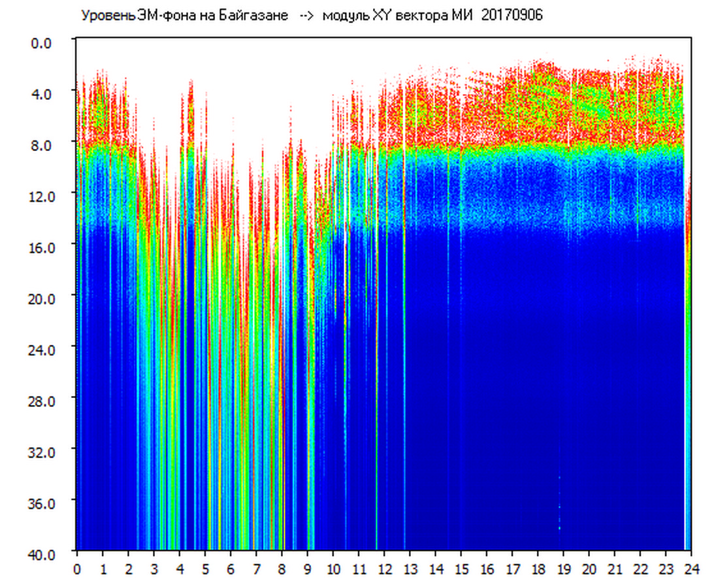The image size is (716, 588).
Task: Select the x-axis tick labeled 6
Action: [231, 568]
